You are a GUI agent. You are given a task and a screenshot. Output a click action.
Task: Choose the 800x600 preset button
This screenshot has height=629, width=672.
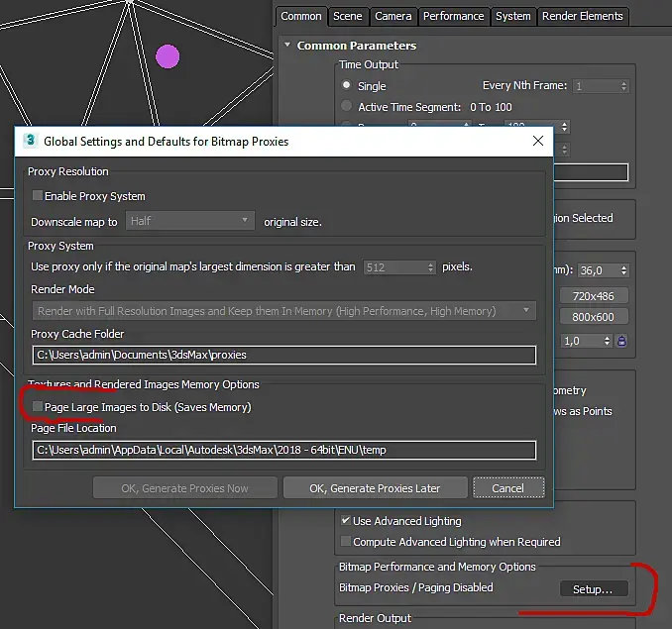[594, 317]
